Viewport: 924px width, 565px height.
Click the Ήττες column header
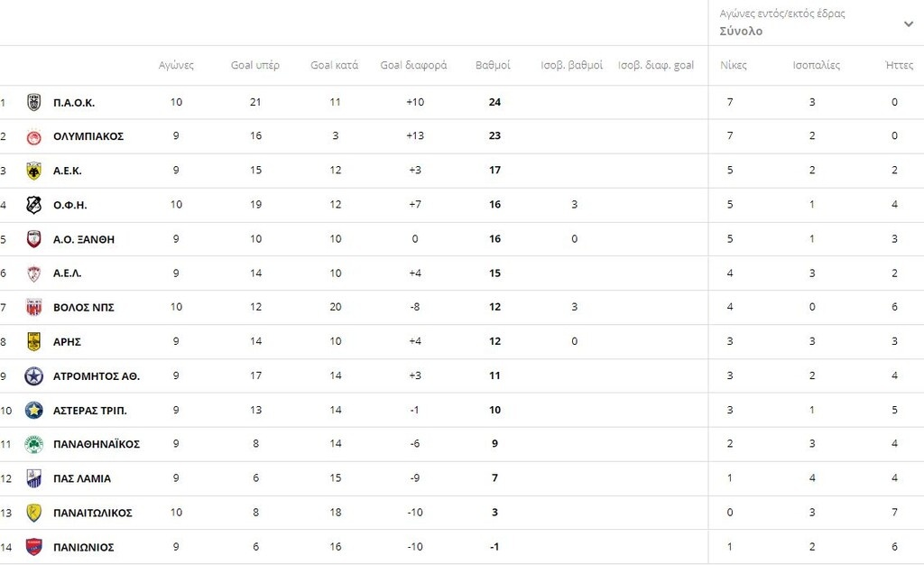pyautogui.click(x=900, y=65)
